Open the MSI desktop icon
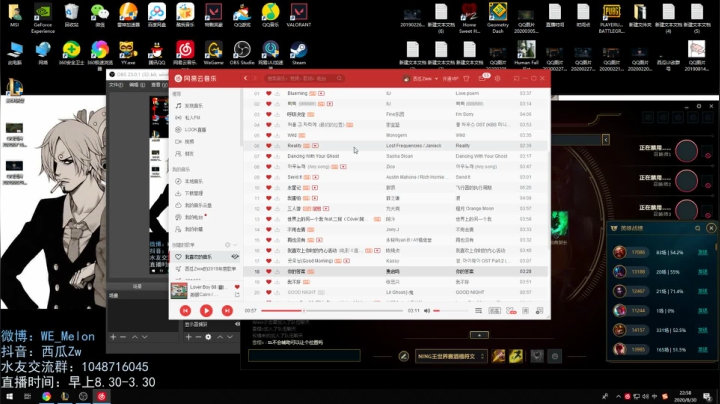The width and height of the screenshot is (720, 404). (15, 15)
